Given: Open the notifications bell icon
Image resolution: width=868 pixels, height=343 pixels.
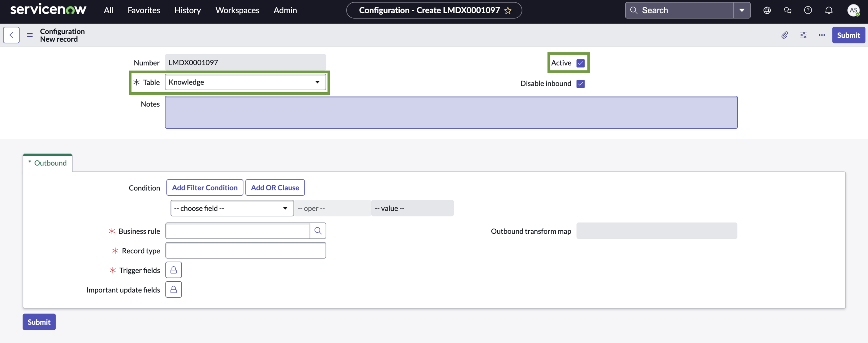Looking at the screenshot, I should click(x=829, y=10).
